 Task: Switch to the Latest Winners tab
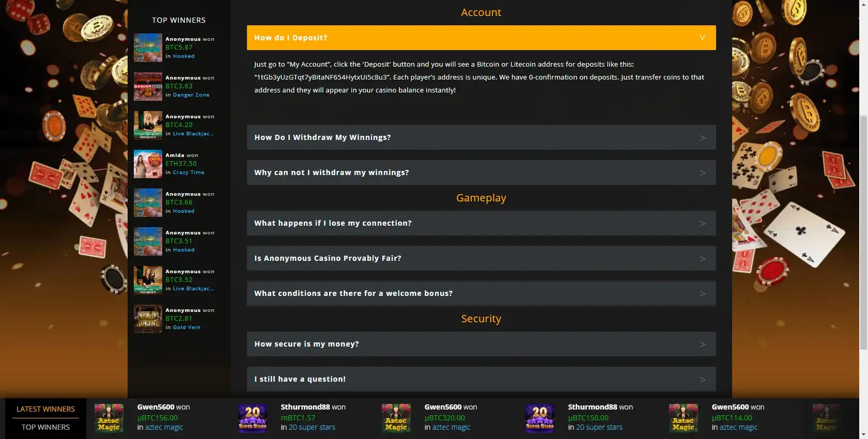point(45,409)
